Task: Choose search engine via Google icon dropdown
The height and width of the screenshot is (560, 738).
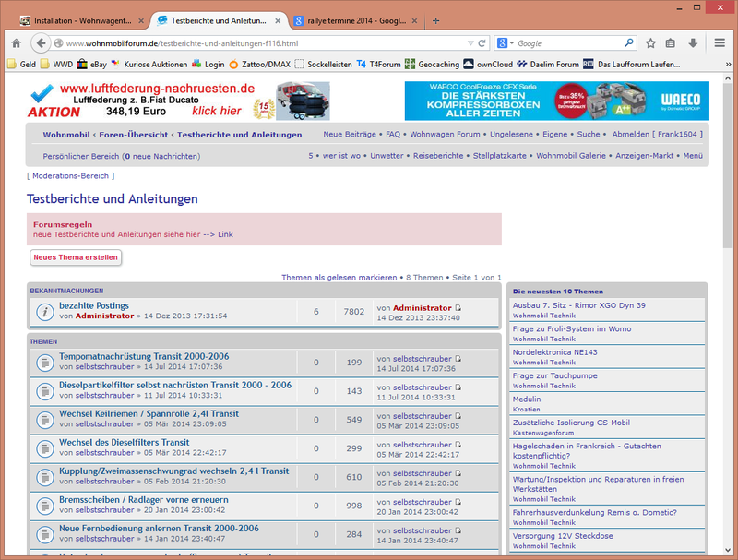Action: pyautogui.click(x=505, y=43)
